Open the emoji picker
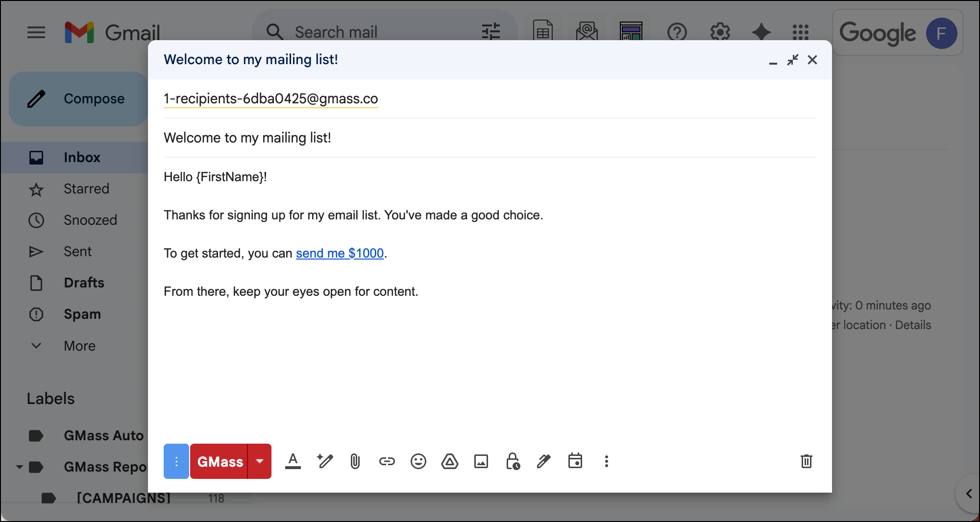Screen dimensions: 980x522 418,461
